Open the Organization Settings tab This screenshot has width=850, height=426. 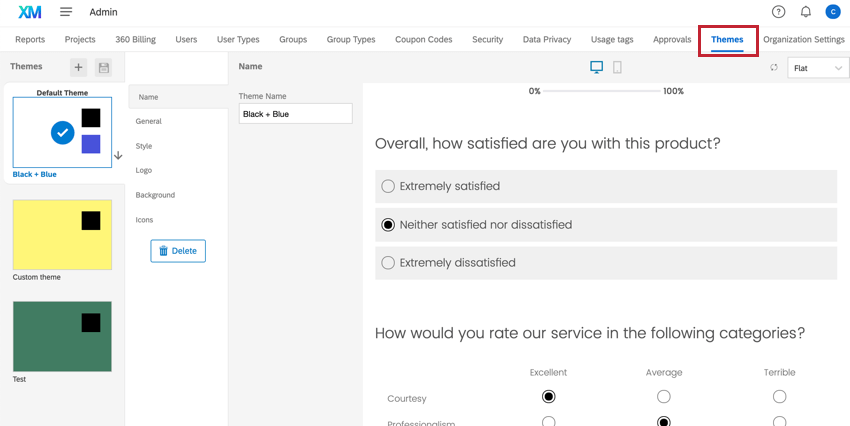pos(803,40)
